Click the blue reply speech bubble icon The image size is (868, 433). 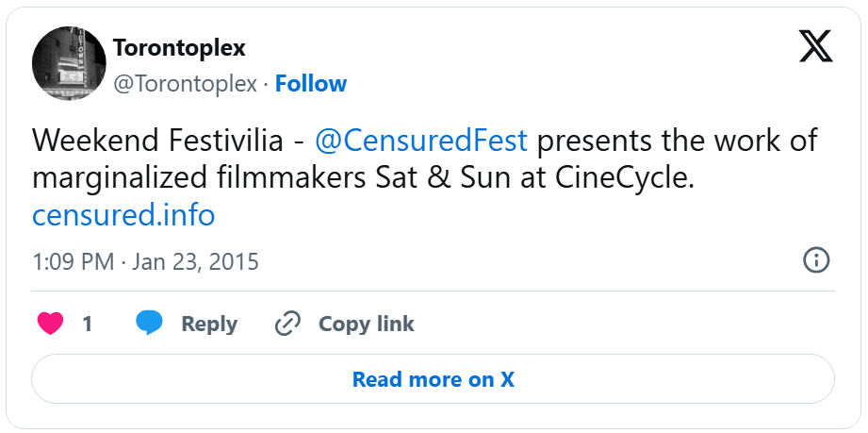pyautogui.click(x=149, y=324)
